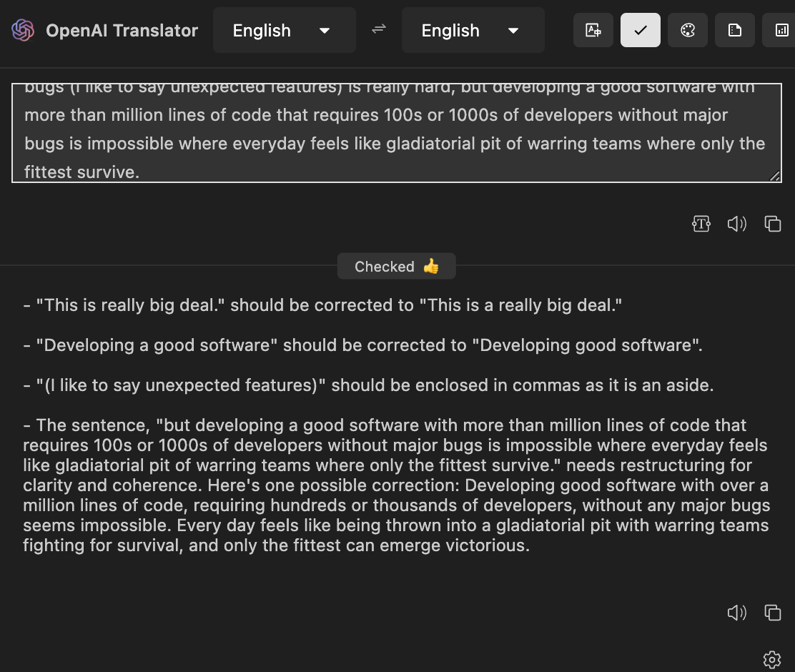Expand the settings via the gear icon
The height and width of the screenshot is (672, 795).
[771, 659]
